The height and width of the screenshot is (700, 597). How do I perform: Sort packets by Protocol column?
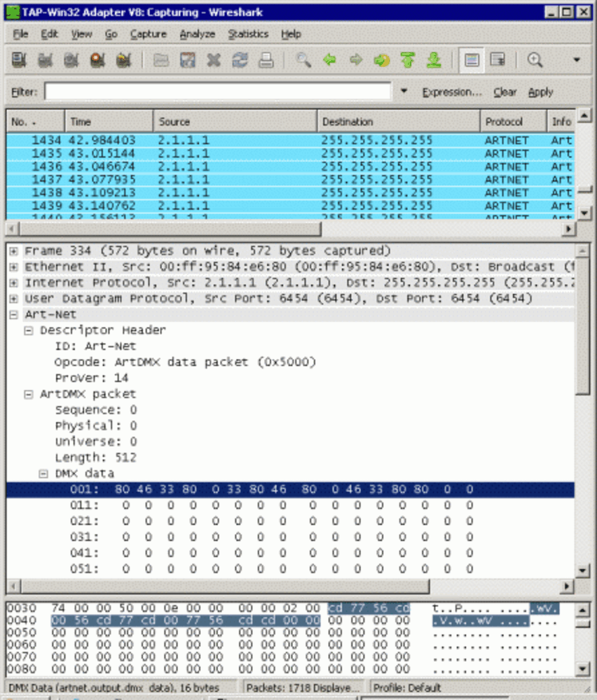tap(514, 122)
